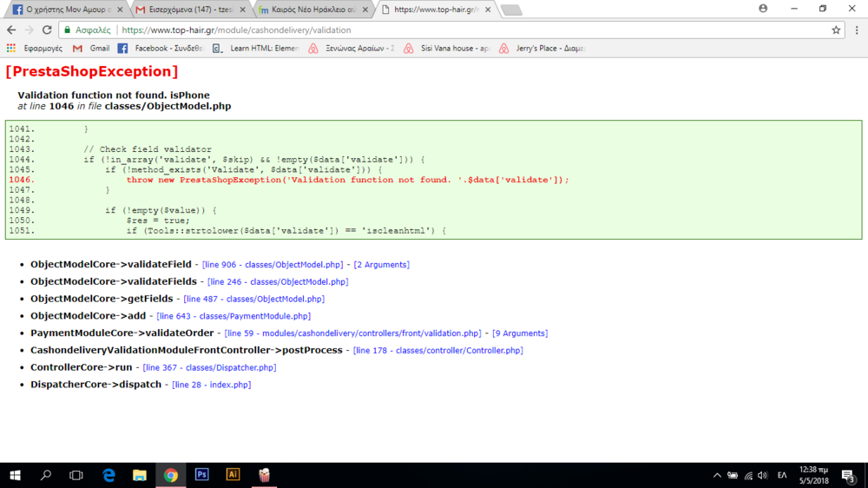
Task: Expand the [9 Arguments] link
Action: click(x=520, y=333)
